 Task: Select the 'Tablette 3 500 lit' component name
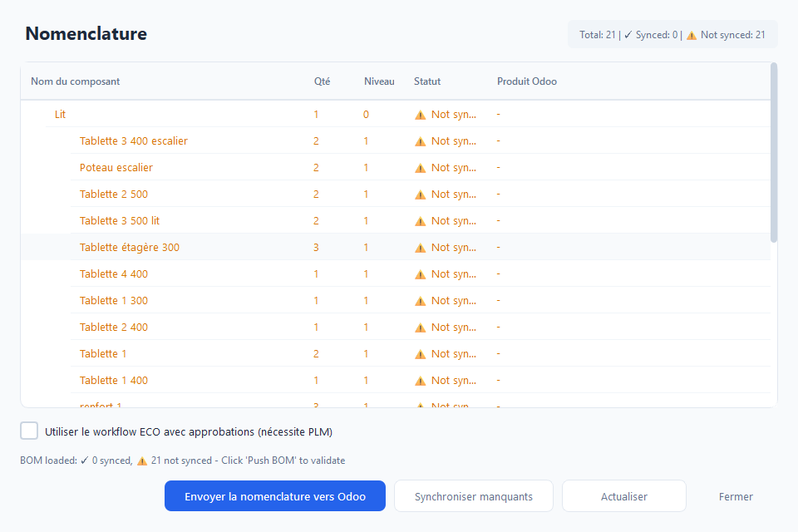click(x=120, y=220)
